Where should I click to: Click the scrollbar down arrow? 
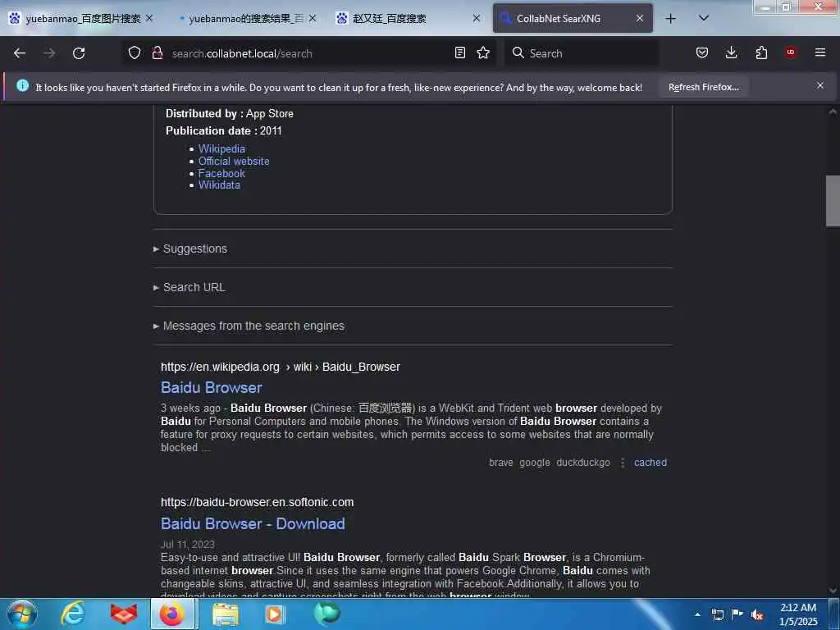pyautogui.click(x=833, y=591)
